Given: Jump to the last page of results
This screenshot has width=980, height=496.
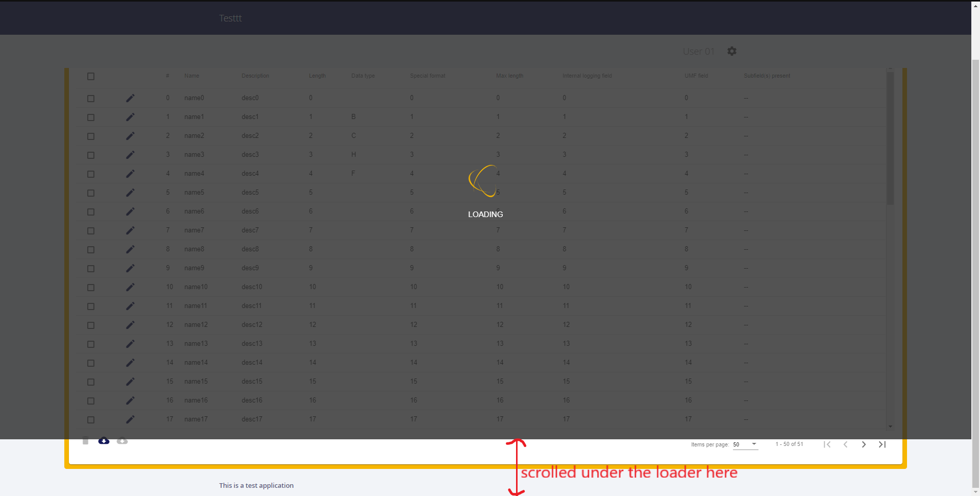Looking at the screenshot, I should pyautogui.click(x=881, y=444).
